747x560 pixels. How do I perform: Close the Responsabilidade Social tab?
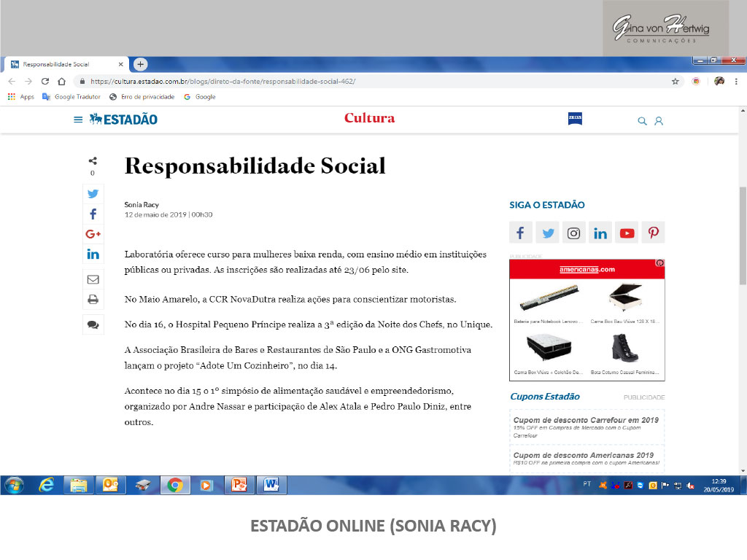[120, 64]
